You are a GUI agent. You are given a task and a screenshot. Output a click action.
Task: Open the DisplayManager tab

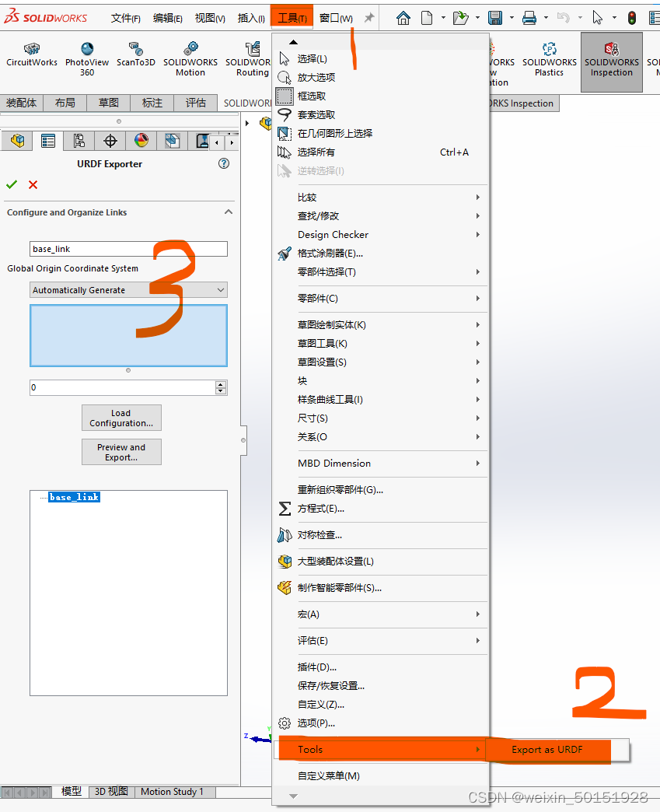[141, 140]
